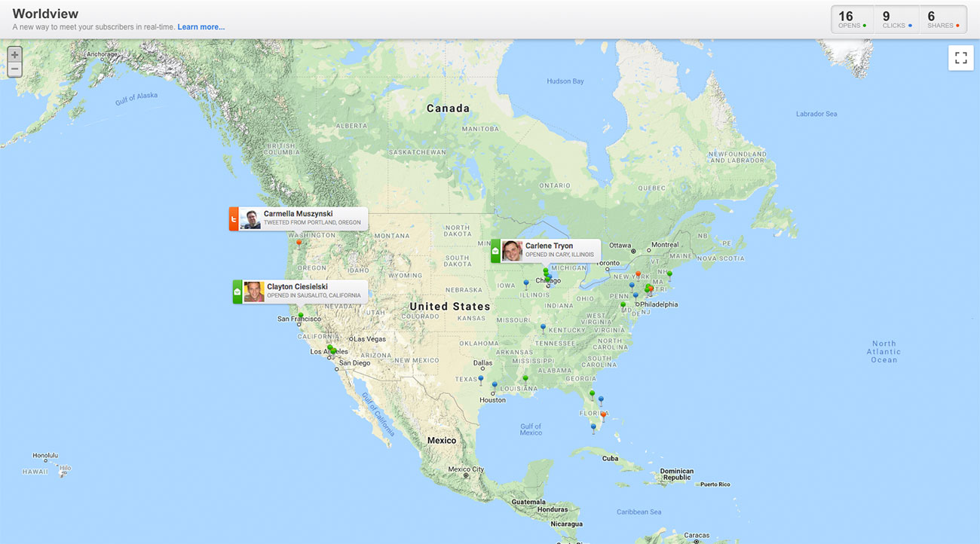The height and width of the screenshot is (544, 980).
Task: Click the orange pin in Florida
Action: point(603,415)
